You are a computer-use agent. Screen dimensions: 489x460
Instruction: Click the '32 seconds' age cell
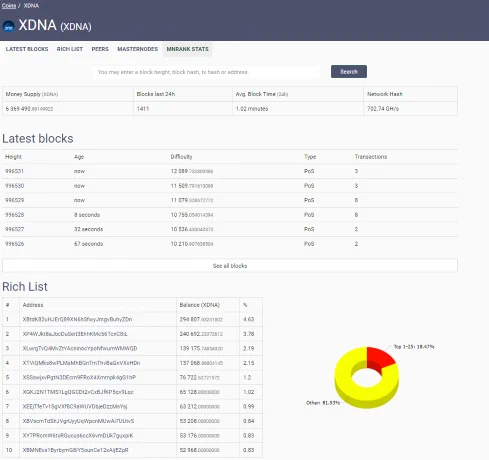[88, 229]
